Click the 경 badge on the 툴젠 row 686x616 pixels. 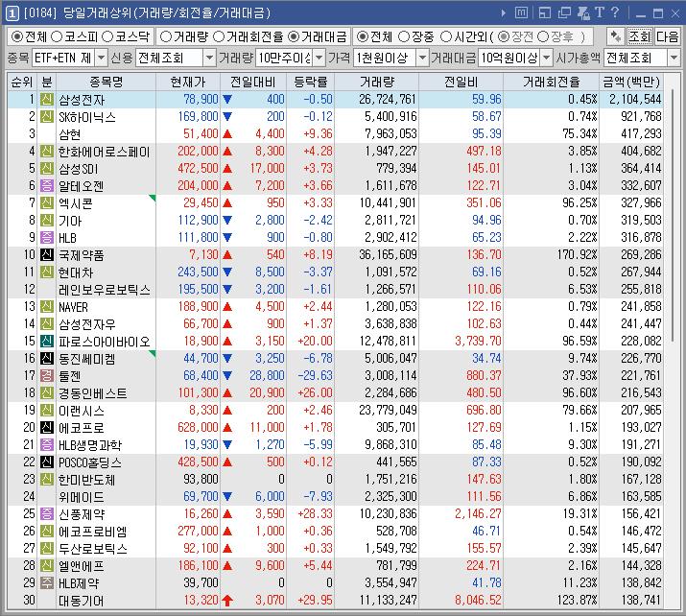pos(47,375)
